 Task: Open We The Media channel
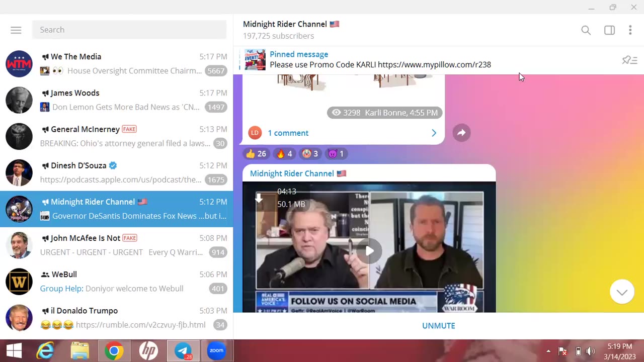click(116, 64)
